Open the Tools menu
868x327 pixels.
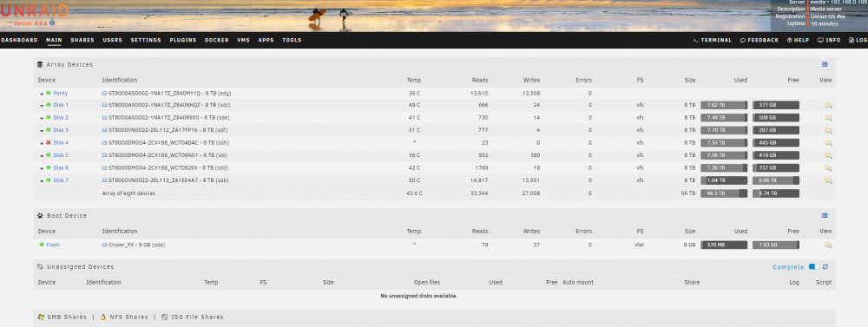click(x=292, y=41)
